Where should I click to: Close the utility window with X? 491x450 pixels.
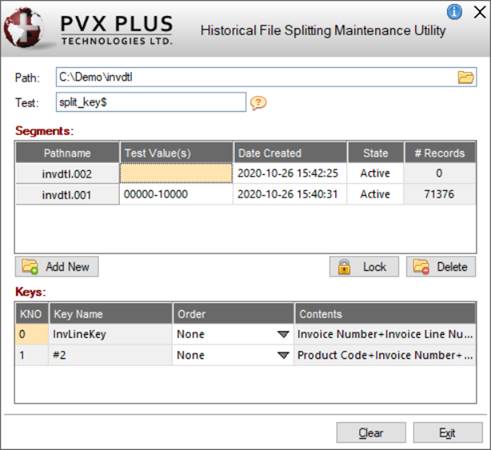pos(480,13)
